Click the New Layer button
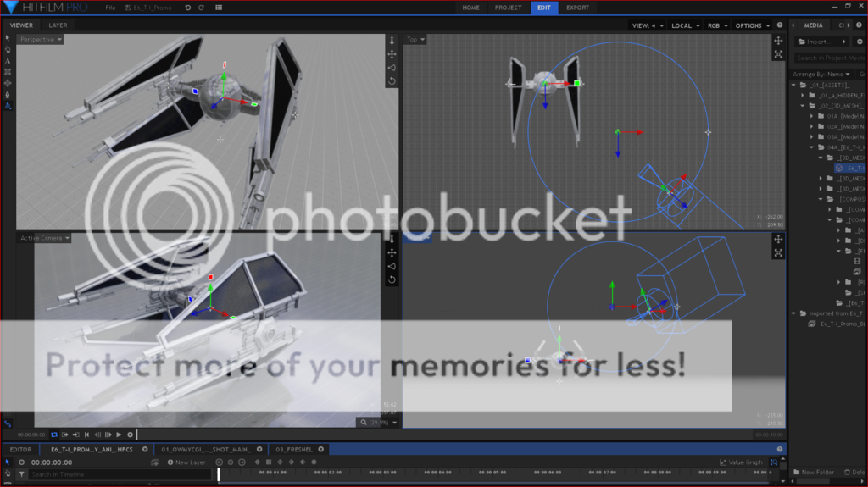Viewport: 868px width, 487px height. (x=186, y=462)
